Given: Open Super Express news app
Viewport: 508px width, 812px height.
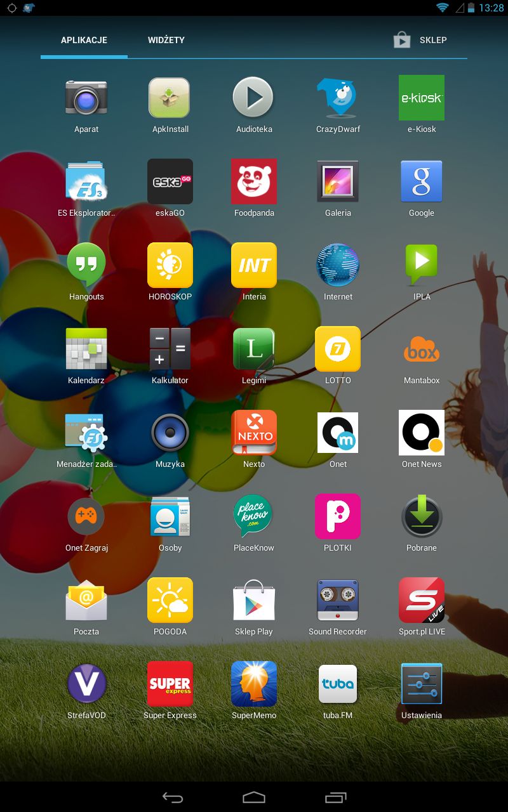Looking at the screenshot, I should click(x=170, y=684).
